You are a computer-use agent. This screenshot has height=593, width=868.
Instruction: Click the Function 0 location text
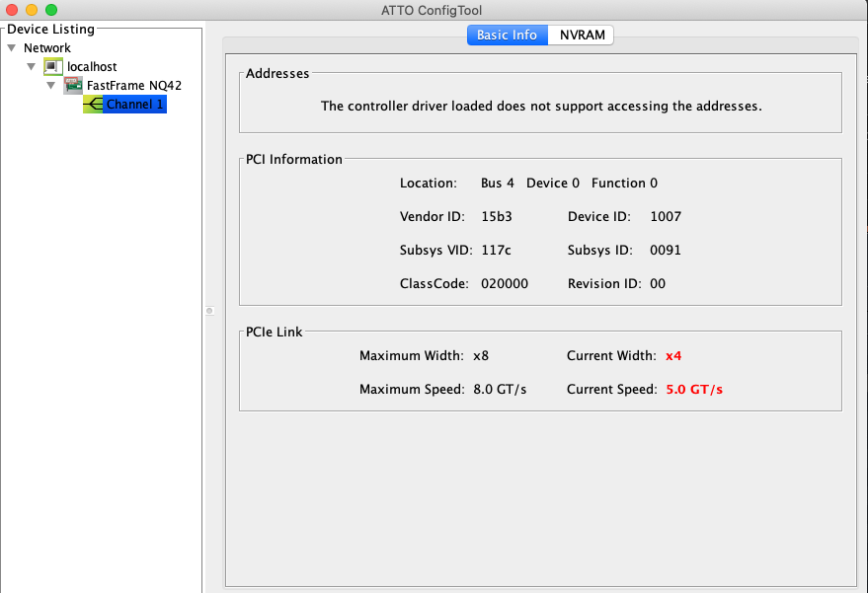[x=624, y=184]
